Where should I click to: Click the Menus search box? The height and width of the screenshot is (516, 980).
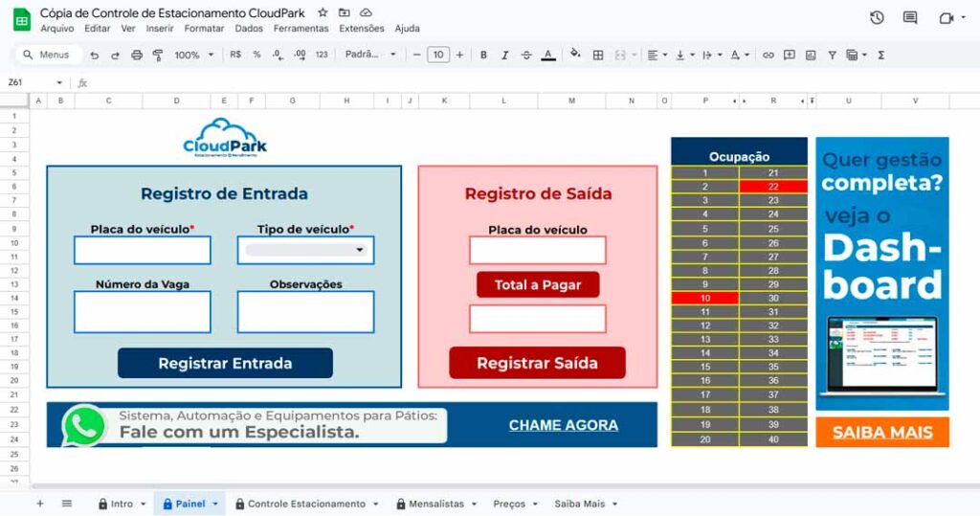[x=49, y=55]
